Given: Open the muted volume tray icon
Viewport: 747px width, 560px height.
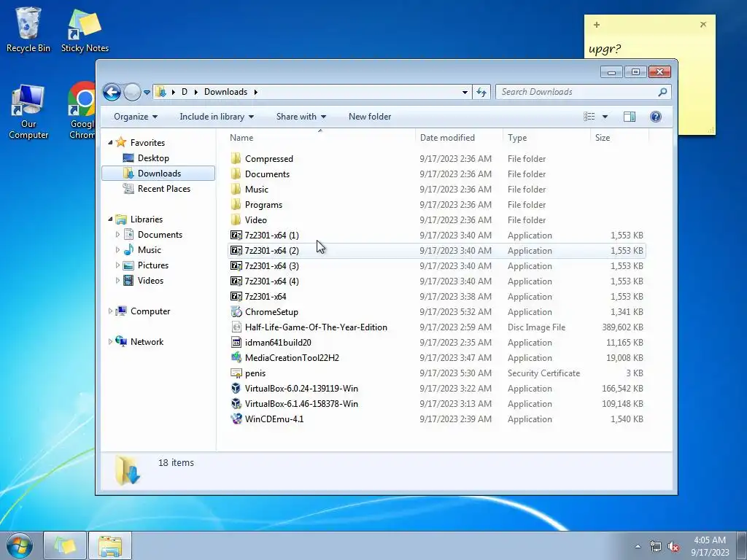Looking at the screenshot, I should [673, 547].
